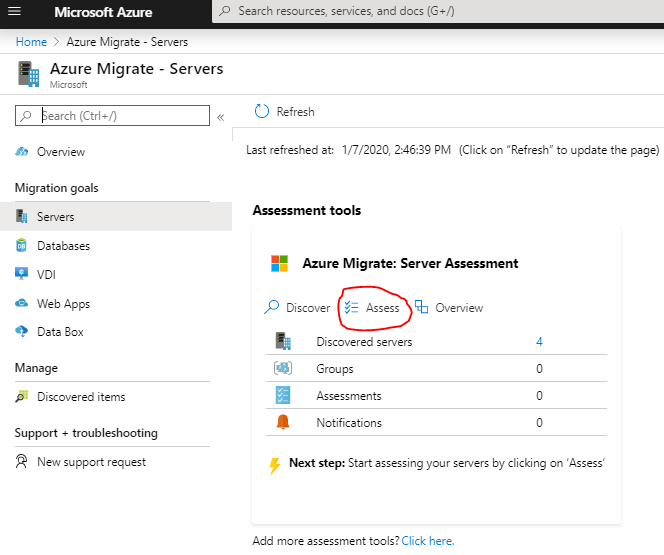
Task: Click the Overview cloud icon in sidebar
Action: click(22, 152)
